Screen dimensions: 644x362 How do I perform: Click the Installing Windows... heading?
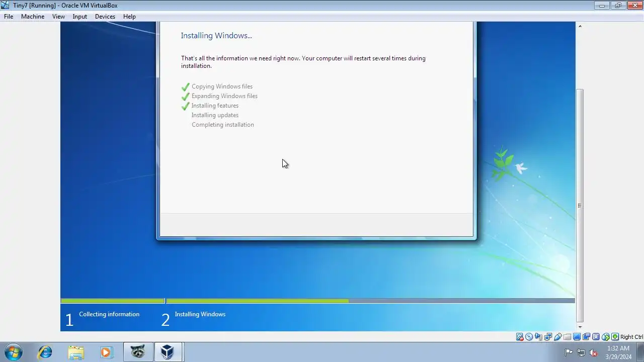pyautogui.click(x=216, y=36)
